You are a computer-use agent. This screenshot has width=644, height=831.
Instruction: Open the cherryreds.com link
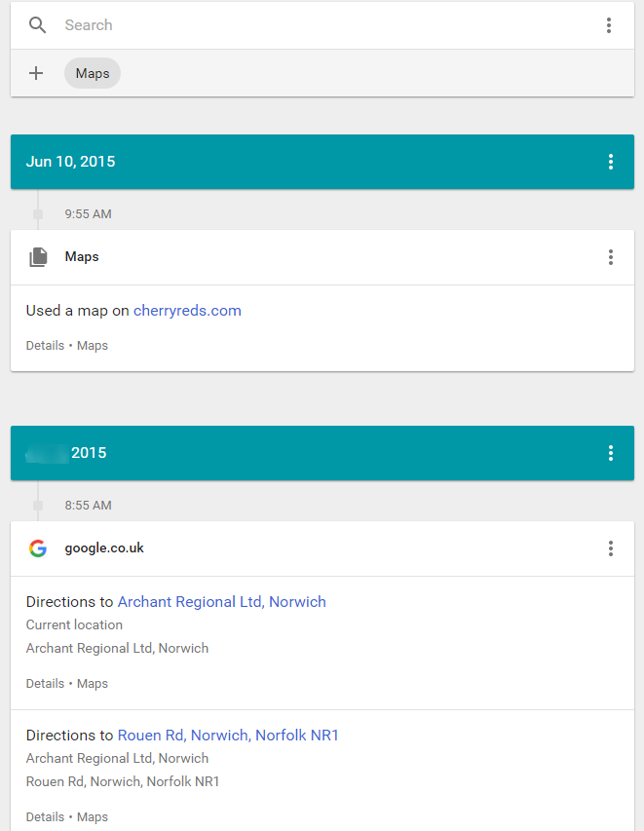point(187,310)
